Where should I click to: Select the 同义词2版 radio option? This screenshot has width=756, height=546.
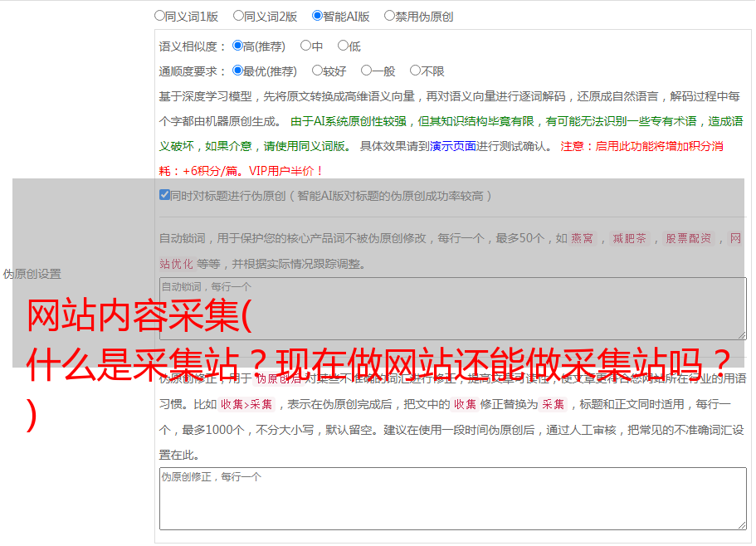click(x=238, y=16)
